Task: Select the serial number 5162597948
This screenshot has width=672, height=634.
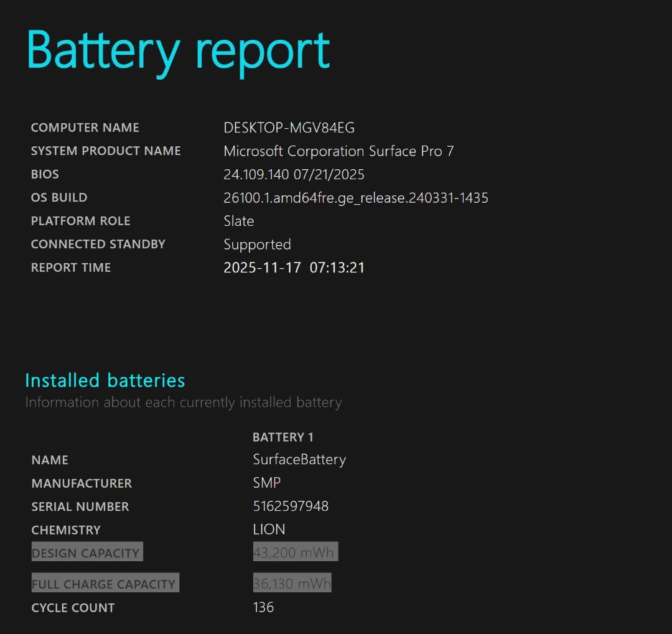Action: coord(291,506)
